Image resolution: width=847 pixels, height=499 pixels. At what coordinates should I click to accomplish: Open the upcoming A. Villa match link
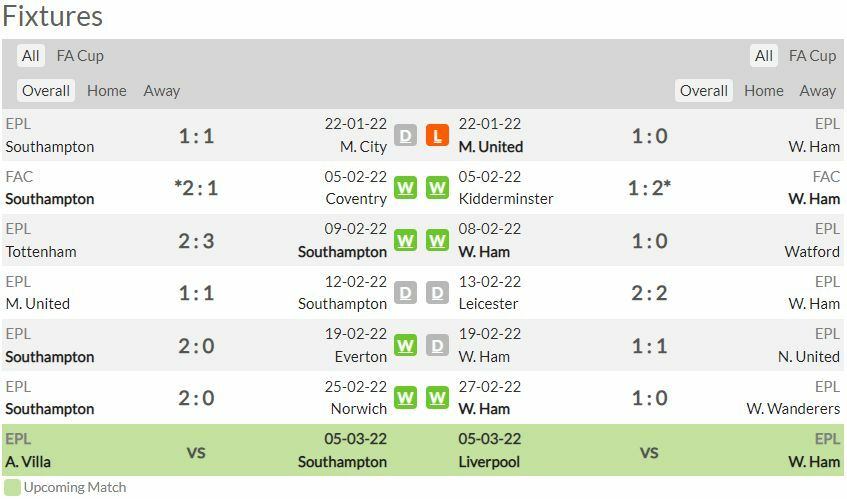(28, 461)
